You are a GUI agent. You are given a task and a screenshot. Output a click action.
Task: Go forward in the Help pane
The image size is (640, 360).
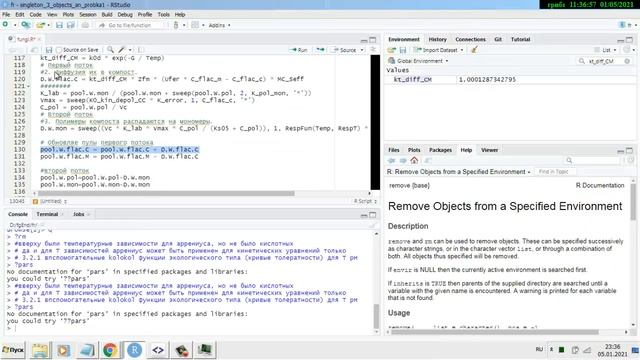[403, 160]
